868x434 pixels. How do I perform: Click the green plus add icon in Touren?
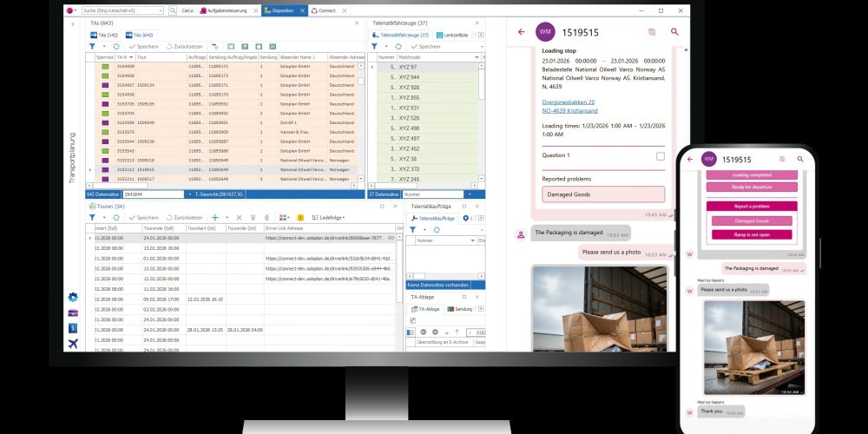[215, 217]
